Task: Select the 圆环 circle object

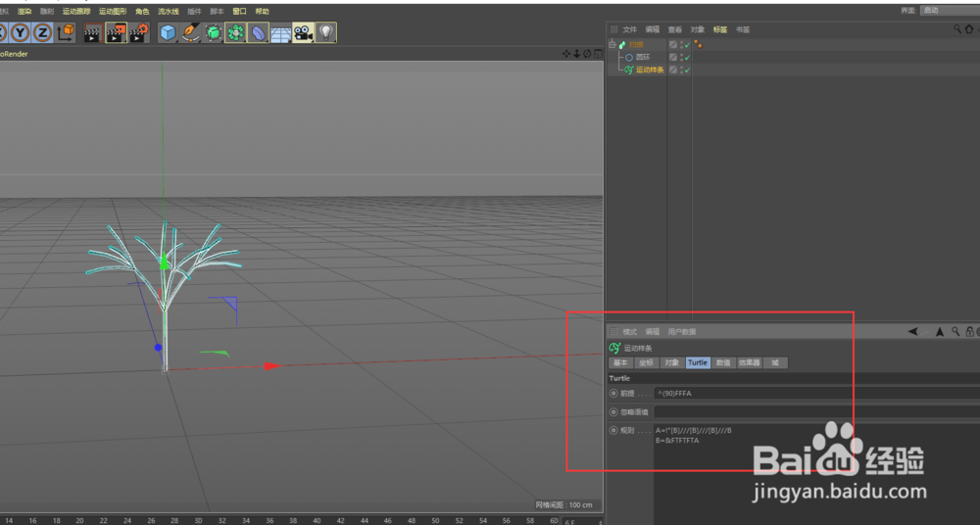Action: pos(643,57)
